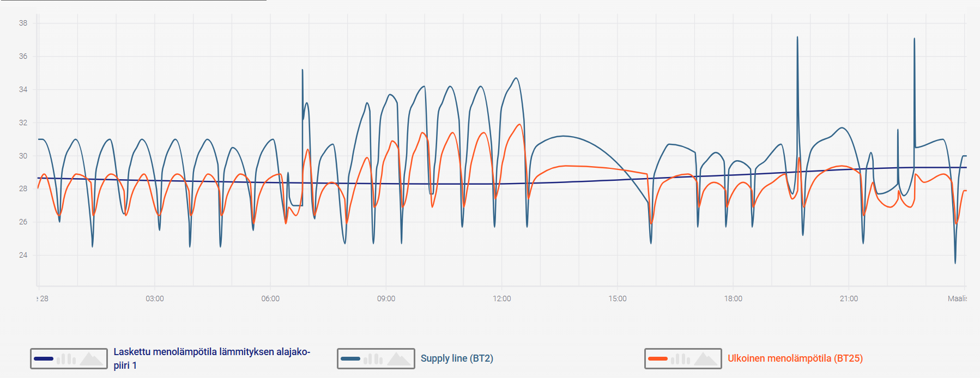The width and height of the screenshot is (980, 378).
Task: Switch Laskettu menolämpötila series to area chart
Action: click(91, 359)
